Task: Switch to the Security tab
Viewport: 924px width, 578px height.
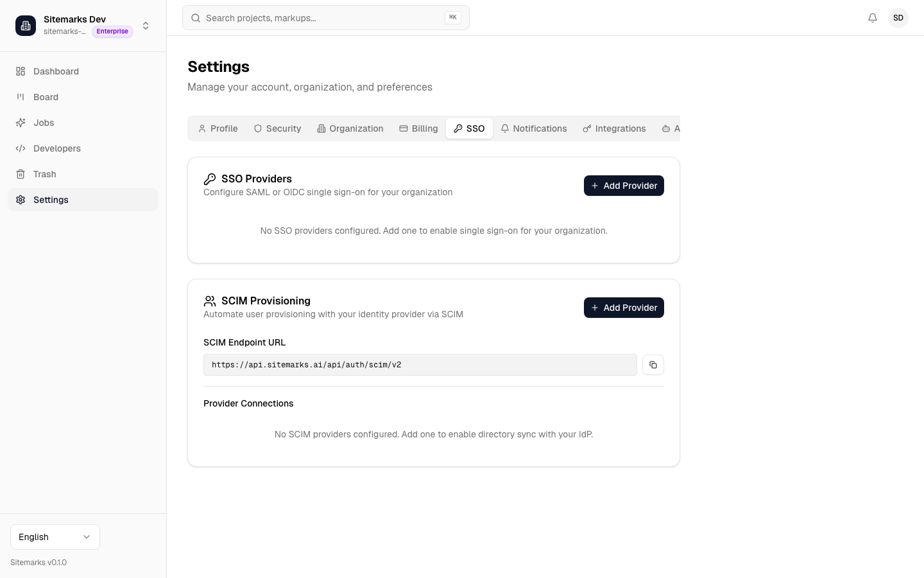Action: 277,128
